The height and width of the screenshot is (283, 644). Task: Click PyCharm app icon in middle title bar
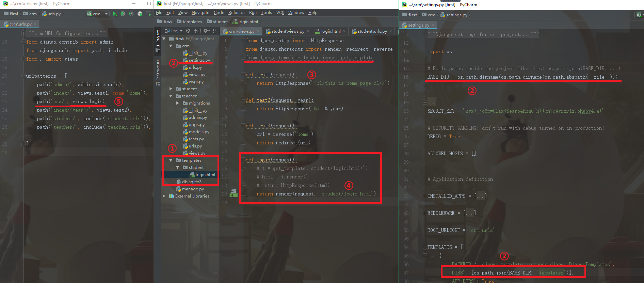tap(159, 4)
